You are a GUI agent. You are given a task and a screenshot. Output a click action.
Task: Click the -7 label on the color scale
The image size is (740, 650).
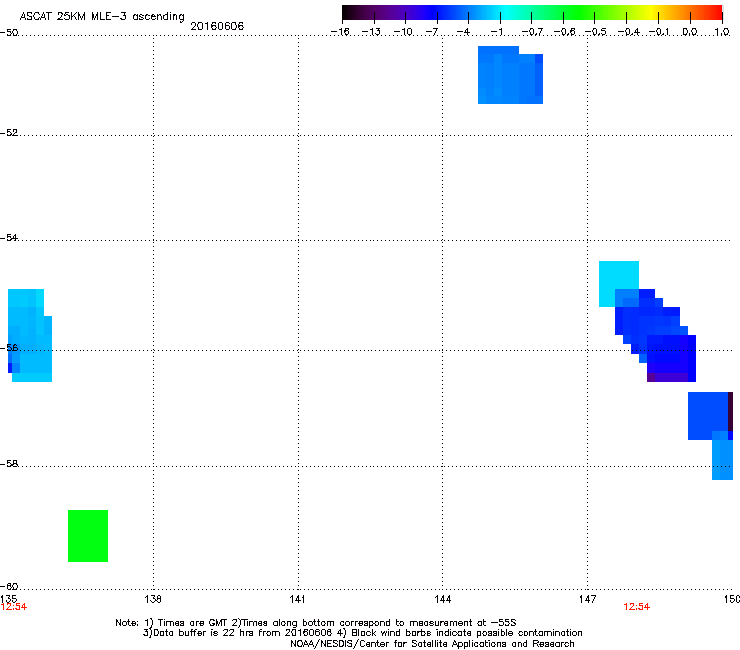431,32
